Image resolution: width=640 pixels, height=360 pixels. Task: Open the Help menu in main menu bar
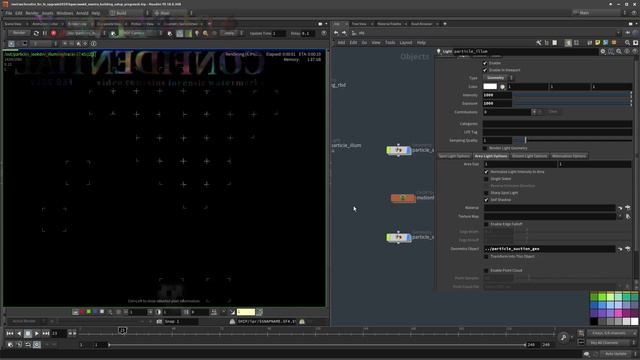pyautogui.click(x=96, y=13)
